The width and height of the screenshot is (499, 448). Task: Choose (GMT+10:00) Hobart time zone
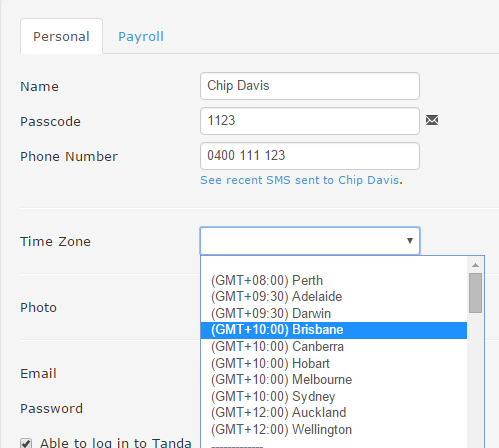334,363
